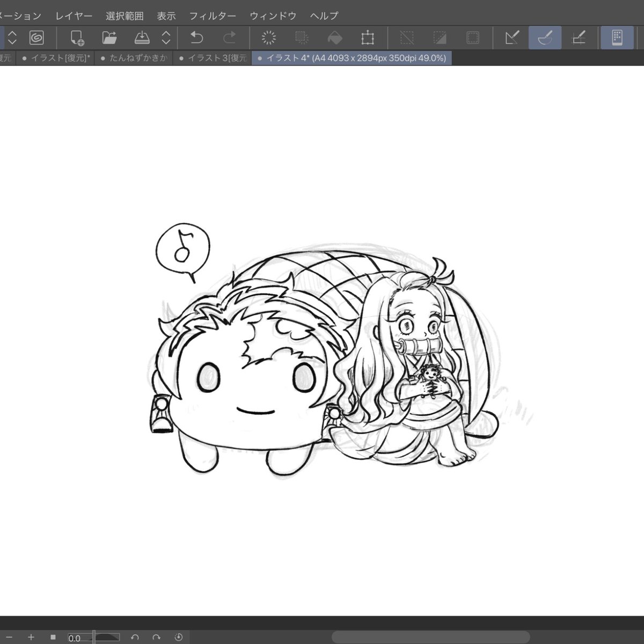Click the rotation angle field showing 0.0
The height and width of the screenshot is (644, 644).
click(75, 638)
